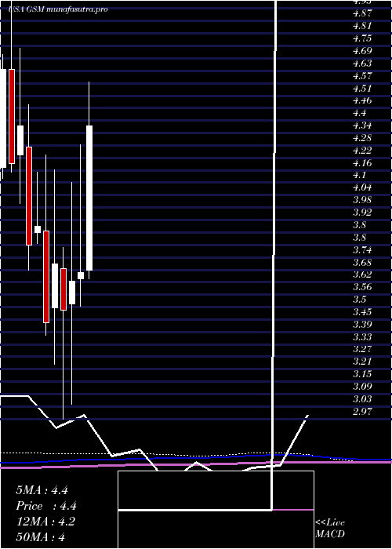Click the 3.45 price axis label
This screenshot has width=392, height=549.
tap(362, 311)
